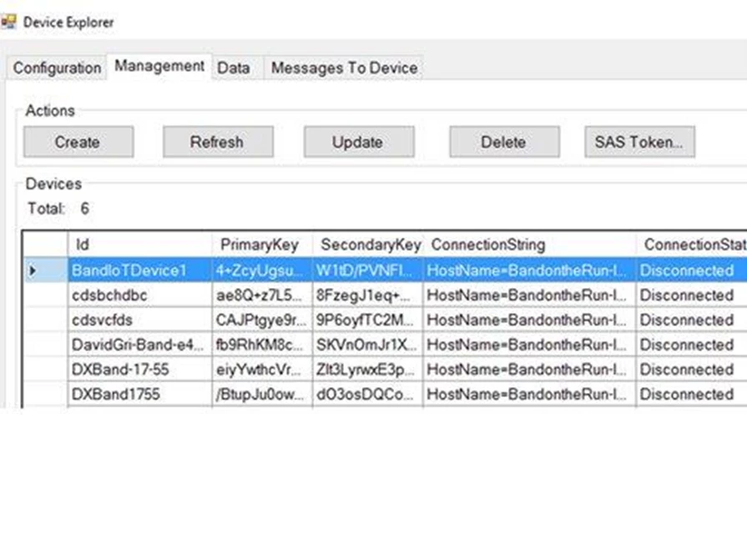747x560 pixels.
Task: Select the cdsbchdbc device row
Action: pyautogui.click(x=139, y=295)
